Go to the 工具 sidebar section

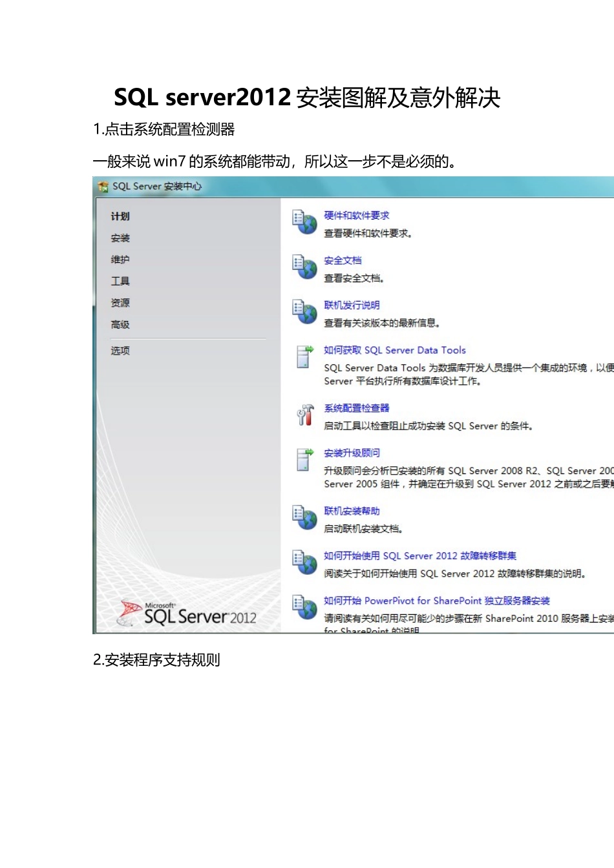(x=120, y=281)
